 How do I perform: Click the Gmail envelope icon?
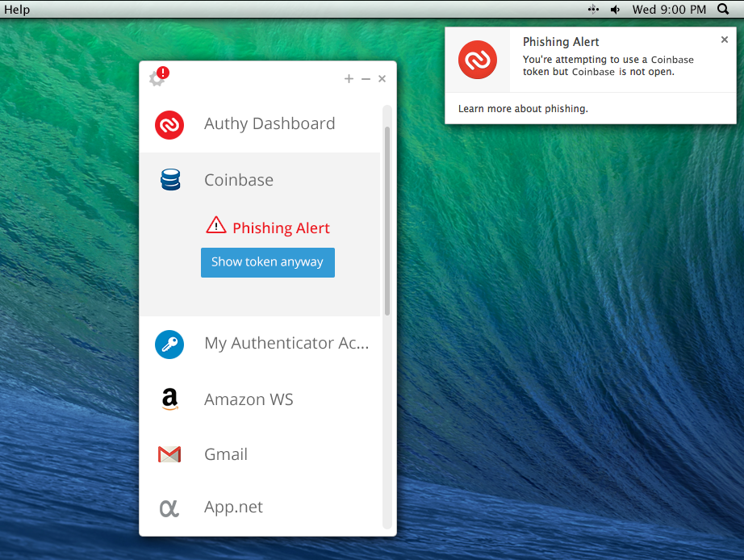point(169,454)
